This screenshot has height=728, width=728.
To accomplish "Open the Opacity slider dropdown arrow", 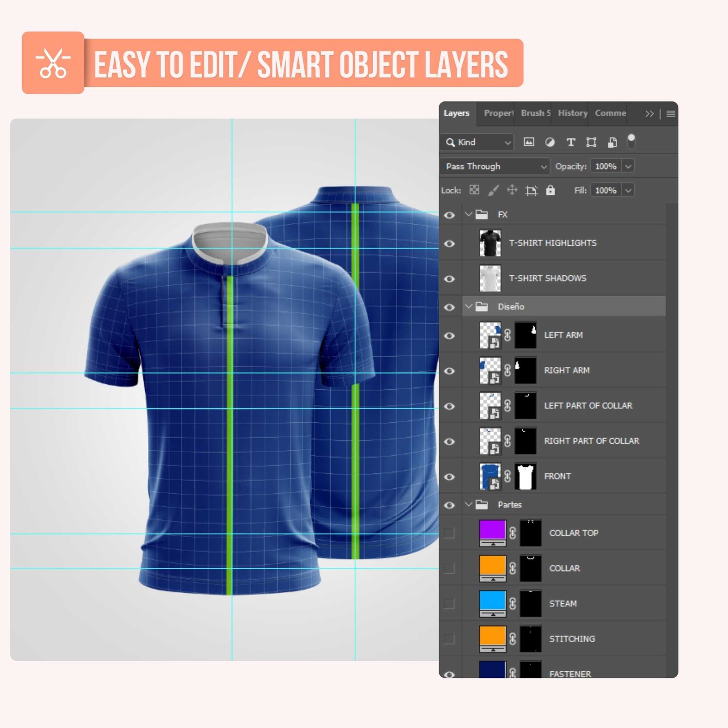I will click(x=628, y=167).
